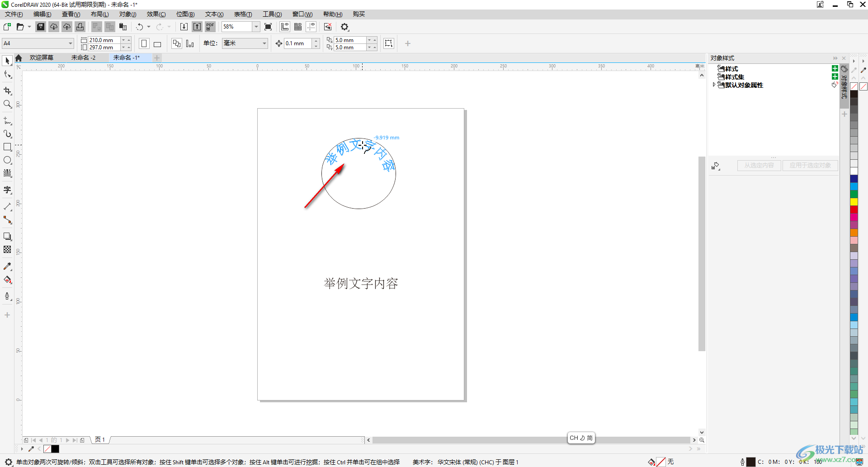Image resolution: width=868 pixels, height=467 pixels.
Task: Activate the Zoom tool
Action: 7,104
